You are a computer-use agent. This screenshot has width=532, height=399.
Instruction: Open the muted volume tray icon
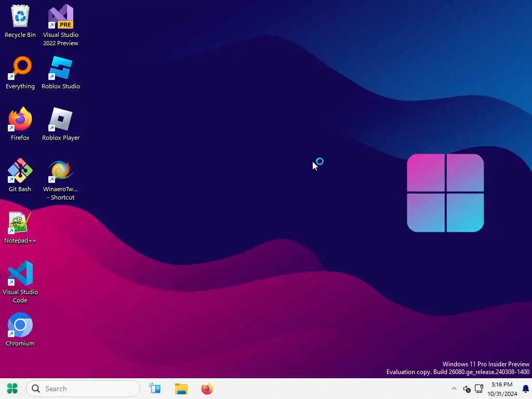[x=467, y=389]
